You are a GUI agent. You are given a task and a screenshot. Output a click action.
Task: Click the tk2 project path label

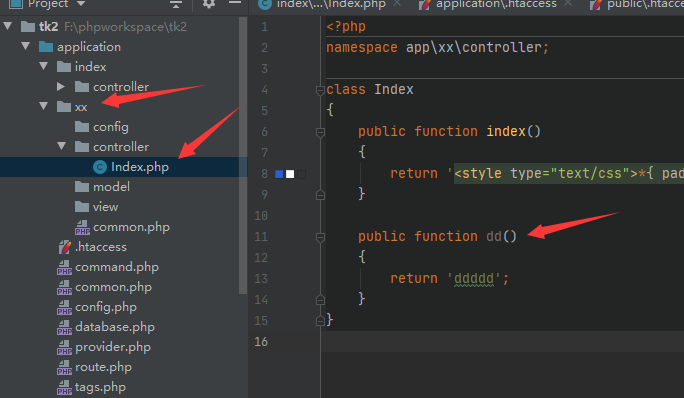pos(125,27)
